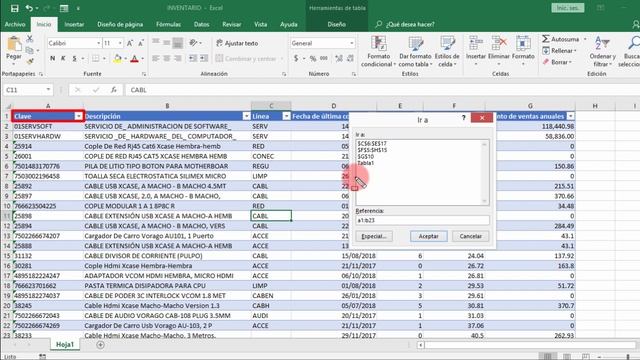Image resolution: width=640 pixels, height=360 pixels.
Task: Switch to the Vista tab
Action: pyautogui.click(x=260, y=24)
